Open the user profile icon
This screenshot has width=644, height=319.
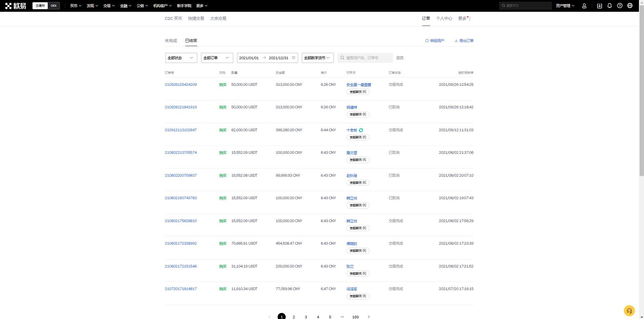584,6
